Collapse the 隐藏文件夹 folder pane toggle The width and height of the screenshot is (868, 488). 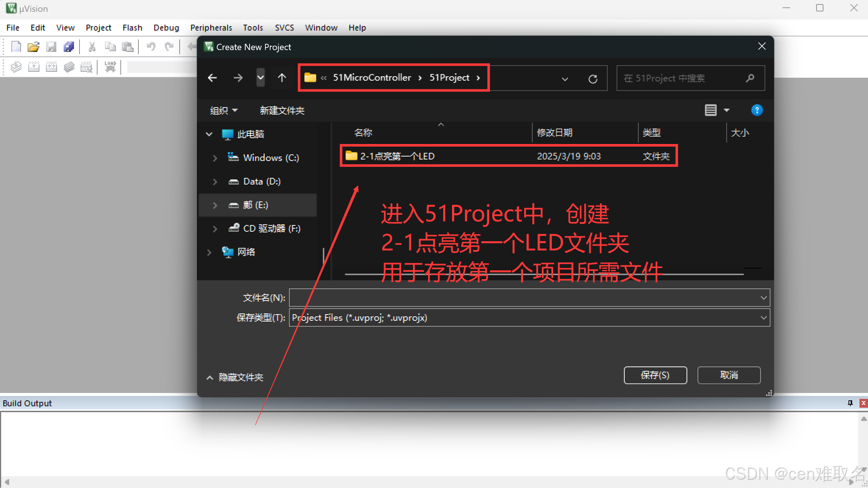[210, 377]
